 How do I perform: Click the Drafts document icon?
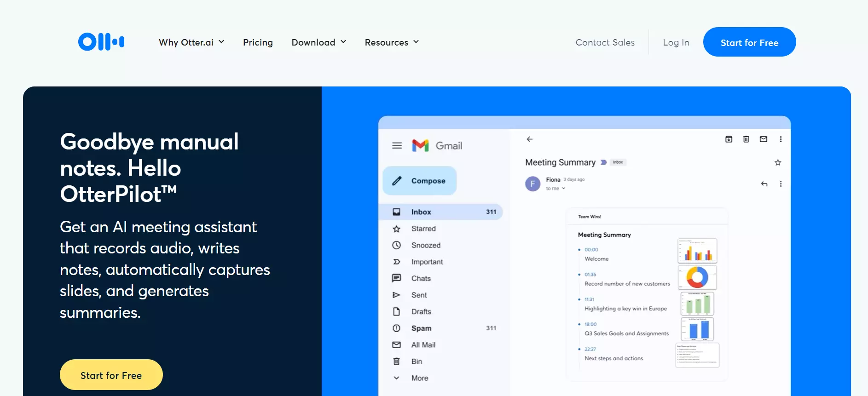coord(396,311)
